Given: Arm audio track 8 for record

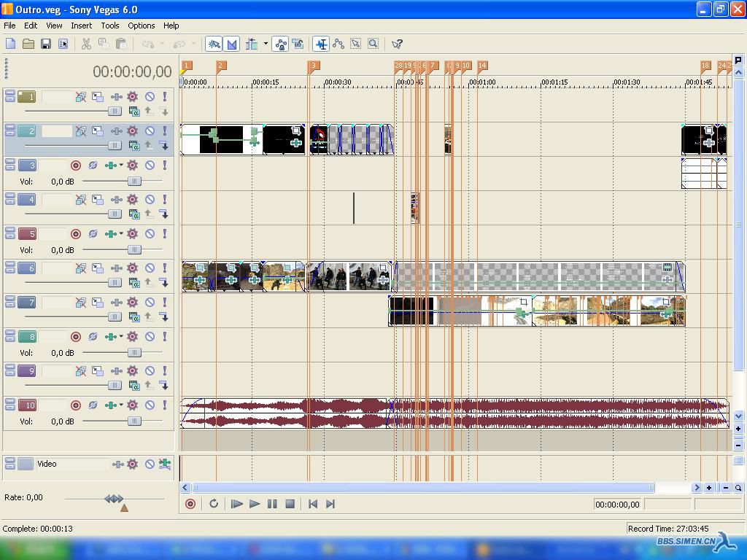Looking at the screenshot, I should (x=75, y=337).
